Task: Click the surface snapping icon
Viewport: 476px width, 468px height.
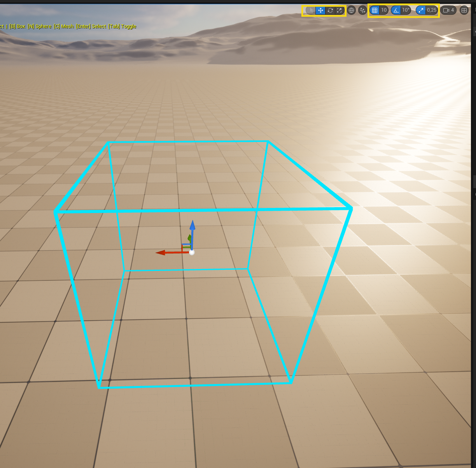Action: (362, 10)
